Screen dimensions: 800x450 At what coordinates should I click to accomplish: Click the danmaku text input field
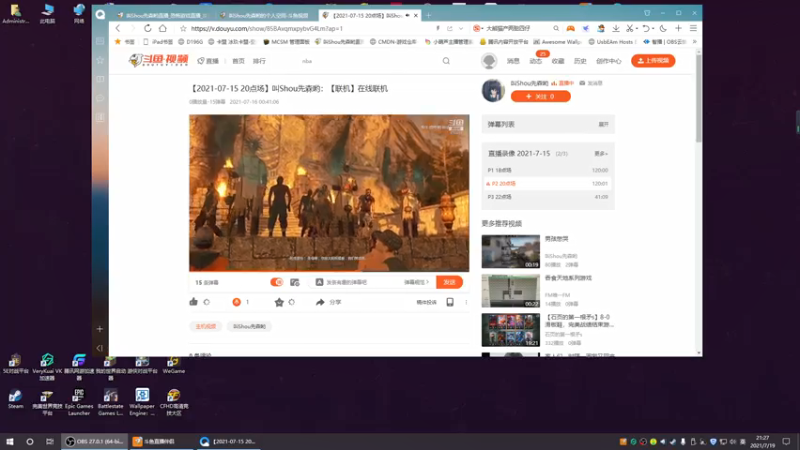(360, 282)
